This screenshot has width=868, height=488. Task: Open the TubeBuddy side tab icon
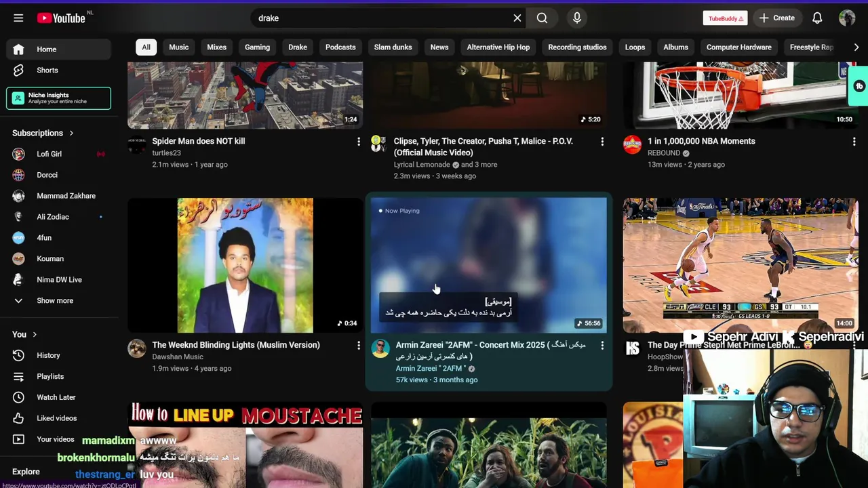pos(859,86)
